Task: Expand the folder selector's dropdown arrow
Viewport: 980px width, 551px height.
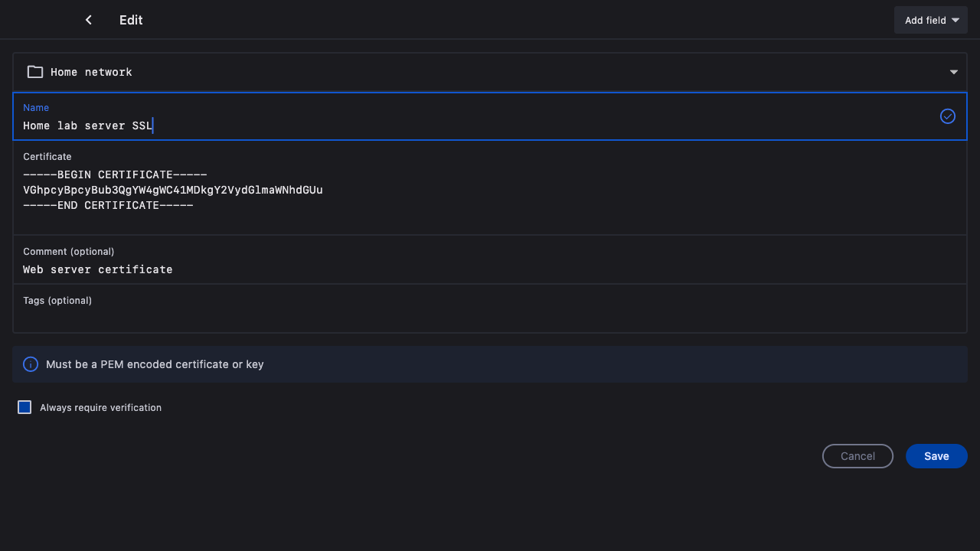Action: click(954, 72)
